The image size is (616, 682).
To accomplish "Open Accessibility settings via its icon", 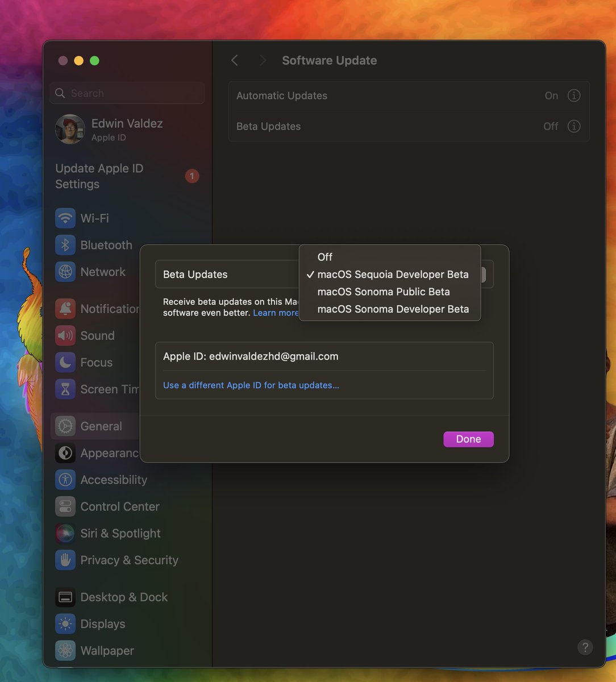I will tap(65, 480).
